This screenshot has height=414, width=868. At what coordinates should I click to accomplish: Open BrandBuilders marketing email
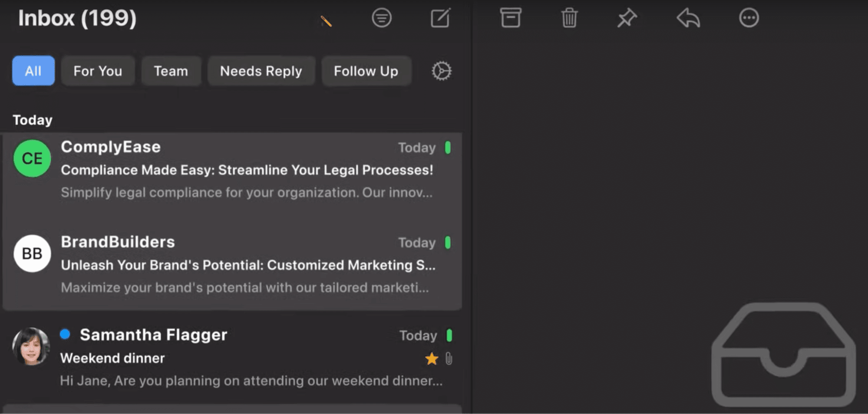[x=248, y=265]
